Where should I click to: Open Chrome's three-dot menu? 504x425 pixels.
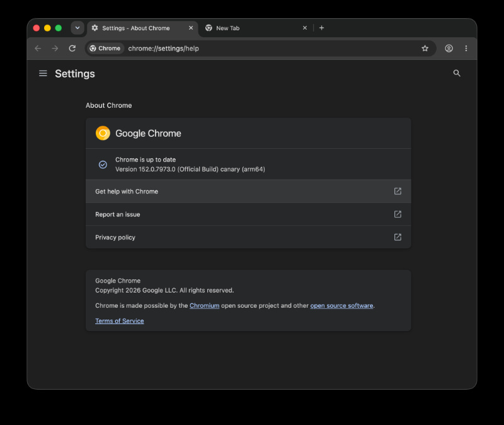[x=466, y=49]
